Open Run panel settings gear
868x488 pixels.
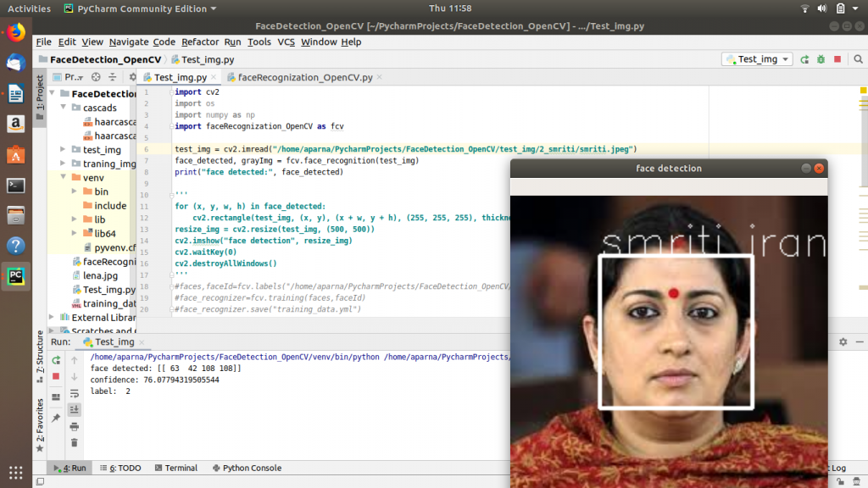pos(843,342)
